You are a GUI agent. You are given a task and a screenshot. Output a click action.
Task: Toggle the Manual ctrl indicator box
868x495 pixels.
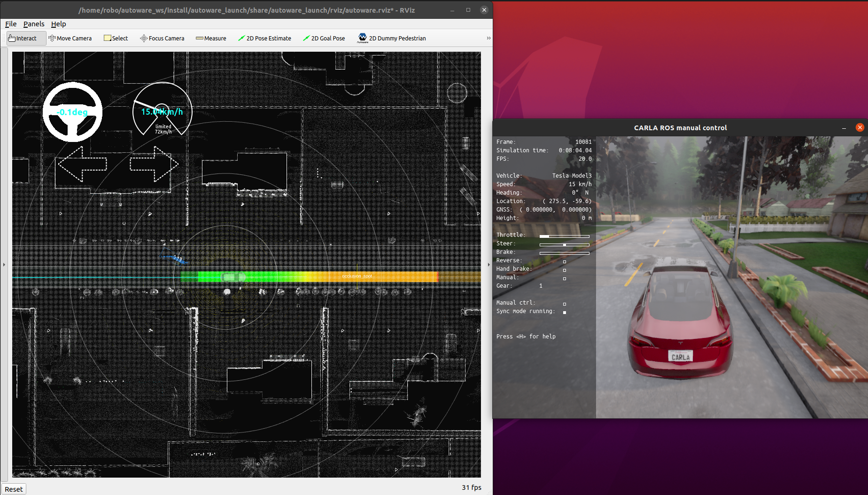[565, 304]
